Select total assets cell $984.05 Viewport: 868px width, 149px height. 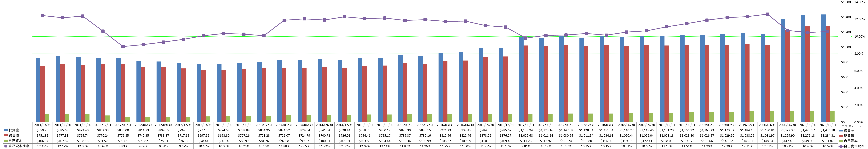point(486,130)
